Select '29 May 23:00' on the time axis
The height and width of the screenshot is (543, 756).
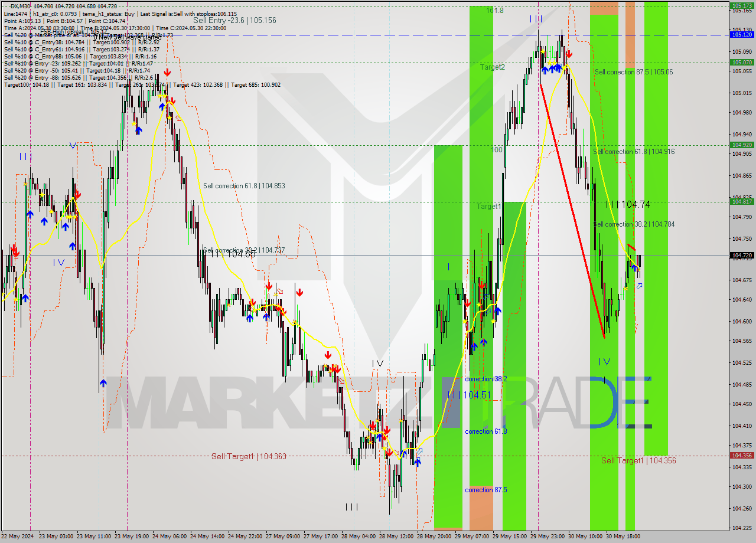pyautogui.click(x=548, y=537)
